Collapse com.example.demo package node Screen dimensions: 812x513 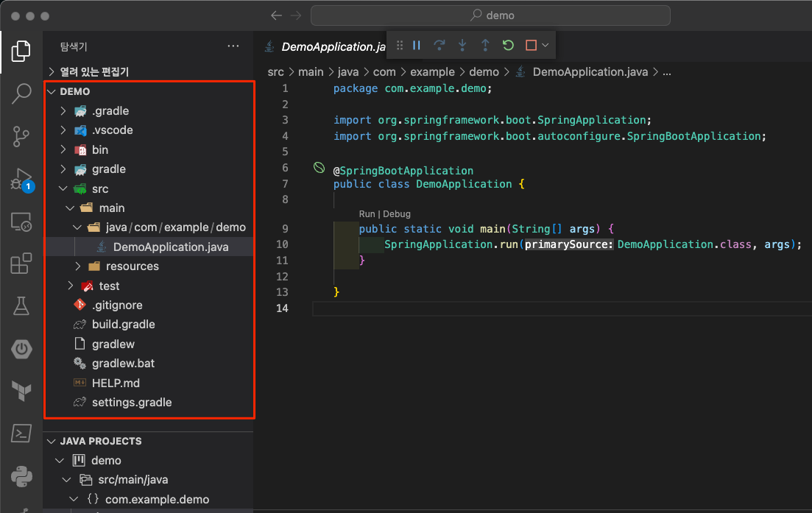(x=149, y=500)
